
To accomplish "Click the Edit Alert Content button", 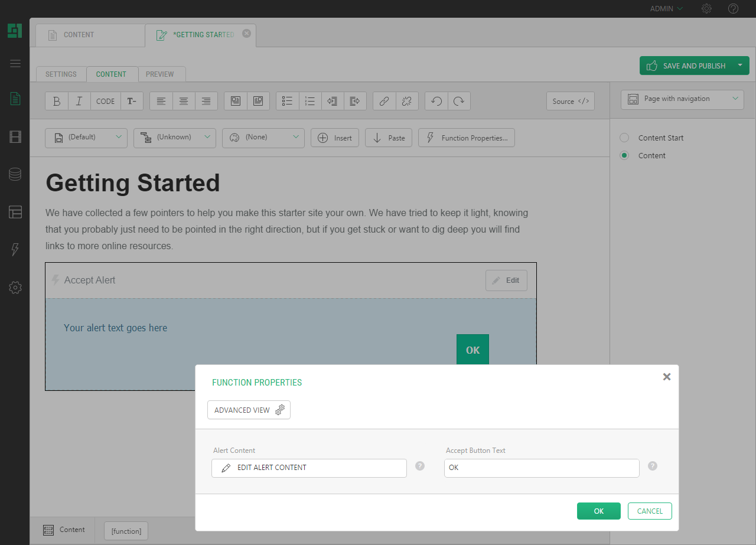I will click(309, 468).
